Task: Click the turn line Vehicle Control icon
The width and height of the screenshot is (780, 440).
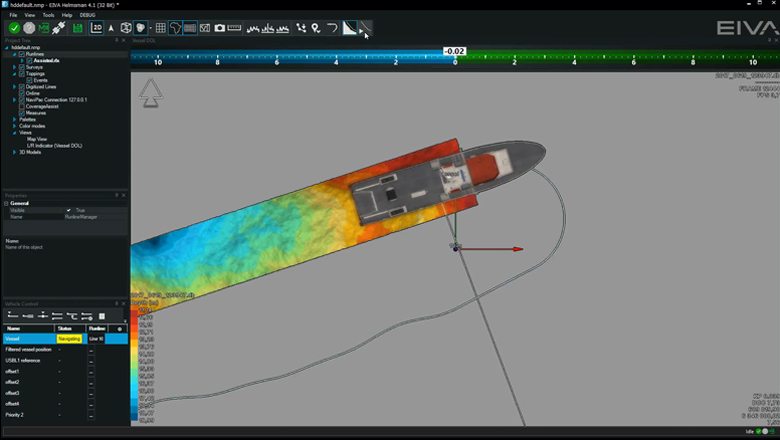Action: click(72, 316)
